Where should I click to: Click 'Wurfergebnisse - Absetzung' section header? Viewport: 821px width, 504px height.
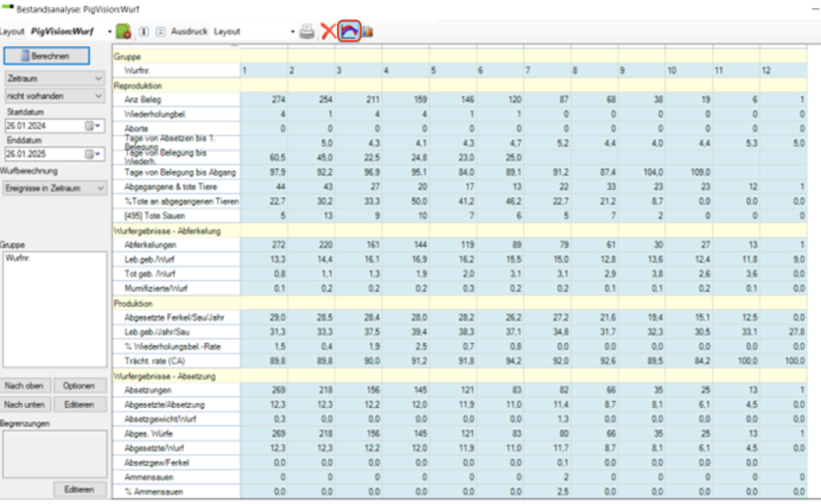click(x=164, y=376)
